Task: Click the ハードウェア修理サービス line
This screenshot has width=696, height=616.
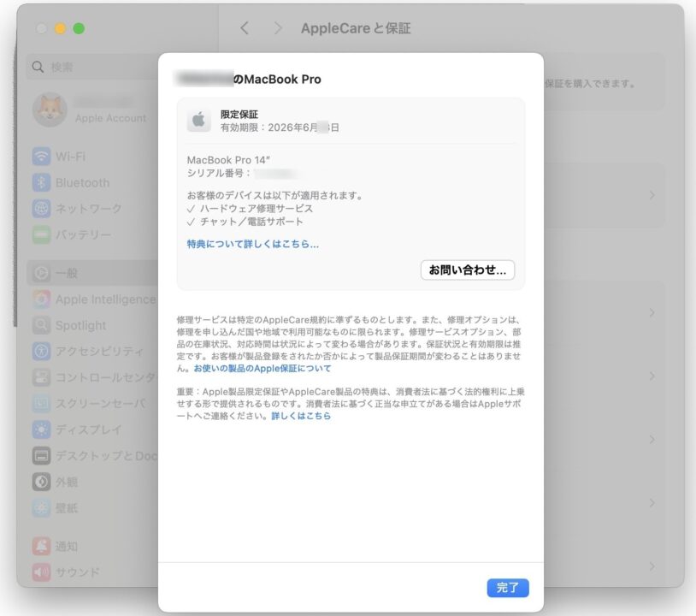Action: pos(250,208)
